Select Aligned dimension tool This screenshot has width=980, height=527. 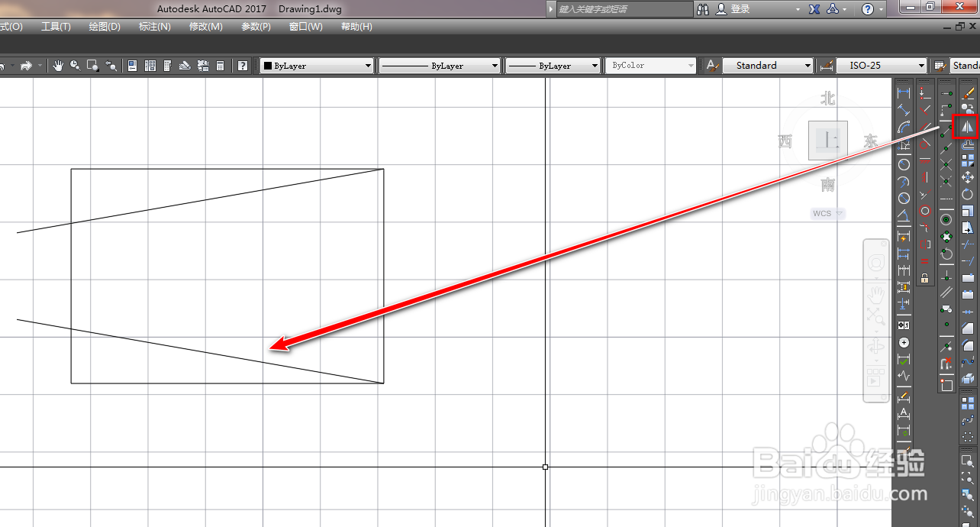[904, 109]
